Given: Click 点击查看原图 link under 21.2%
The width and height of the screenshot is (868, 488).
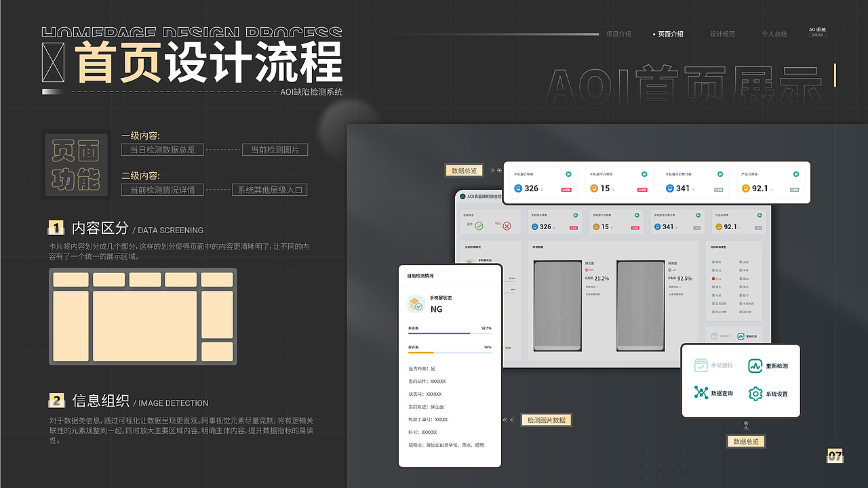Looking at the screenshot, I should [593, 294].
